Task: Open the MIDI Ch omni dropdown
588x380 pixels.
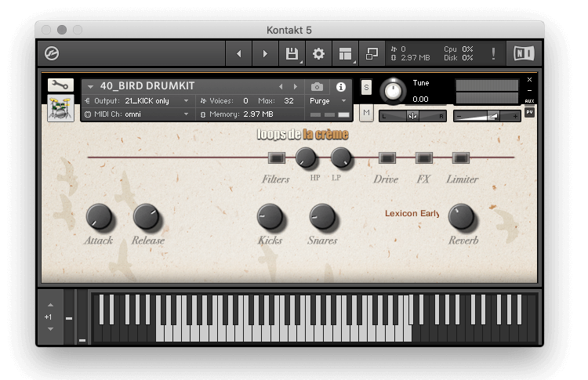Action: click(138, 114)
